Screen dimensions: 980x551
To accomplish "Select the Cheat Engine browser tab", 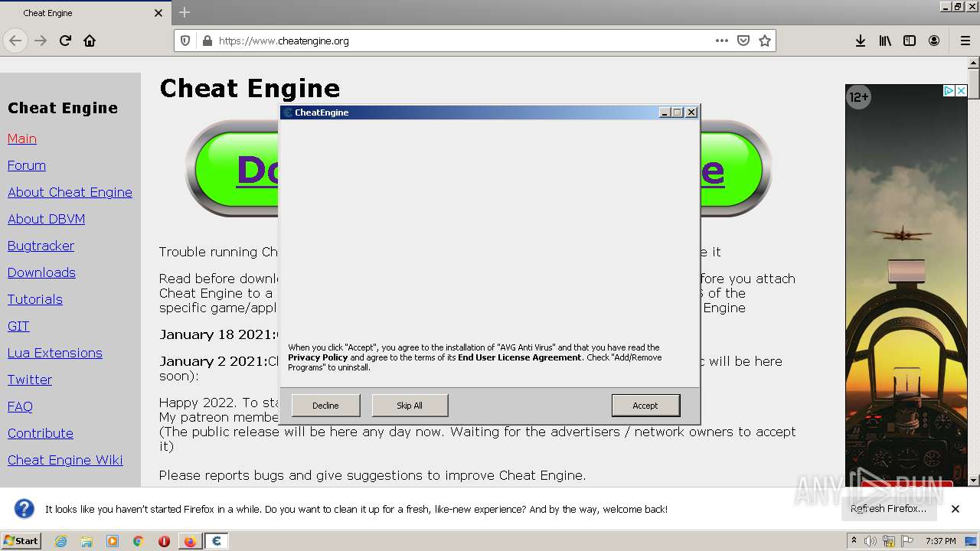I will pyautogui.click(x=84, y=13).
